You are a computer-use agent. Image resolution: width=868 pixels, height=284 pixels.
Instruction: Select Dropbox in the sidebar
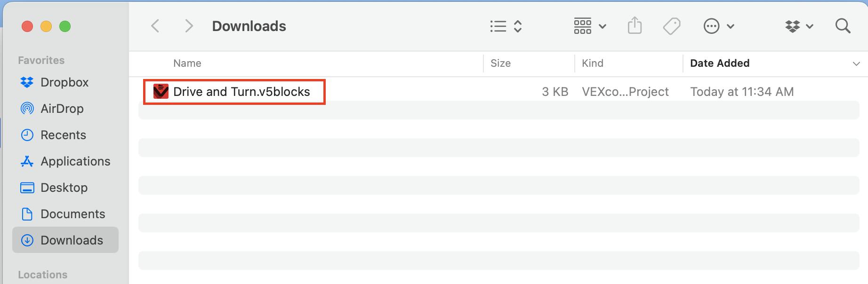click(x=65, y=82)
